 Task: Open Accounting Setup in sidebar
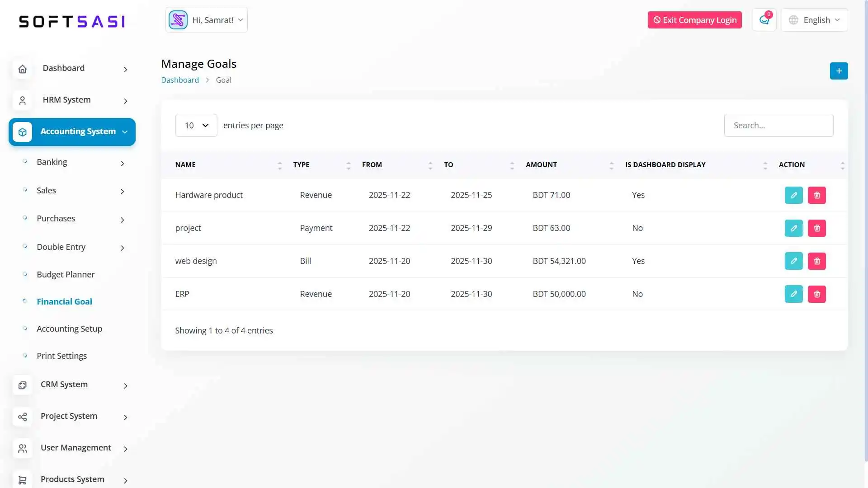point(69,329)
